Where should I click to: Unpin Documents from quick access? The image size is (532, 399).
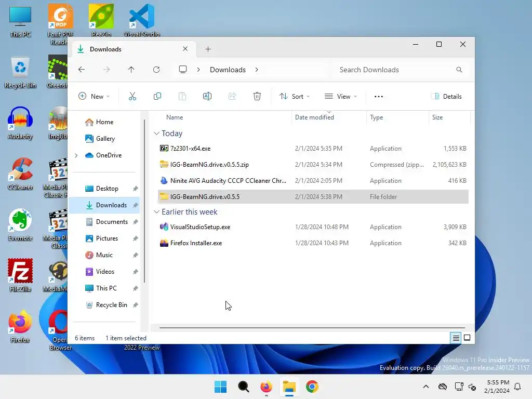point(136,222)
